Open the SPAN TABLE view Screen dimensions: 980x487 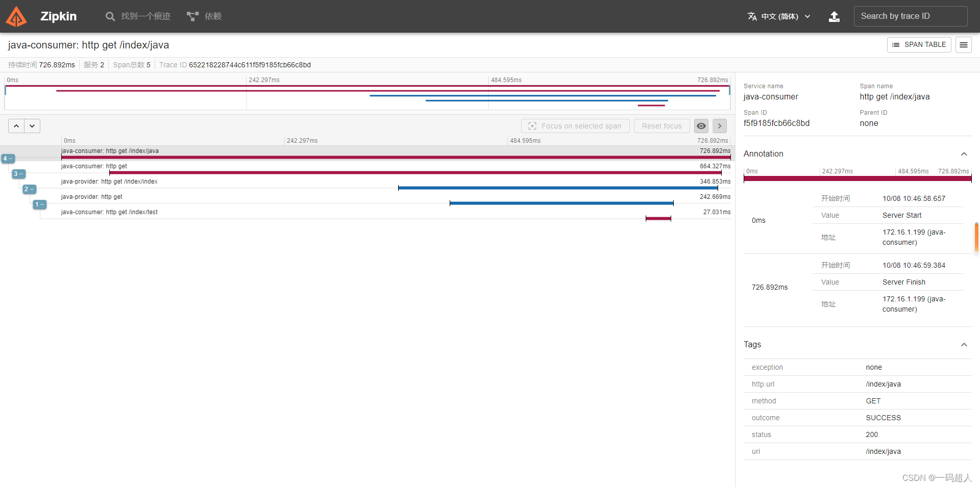pos(919,45)
